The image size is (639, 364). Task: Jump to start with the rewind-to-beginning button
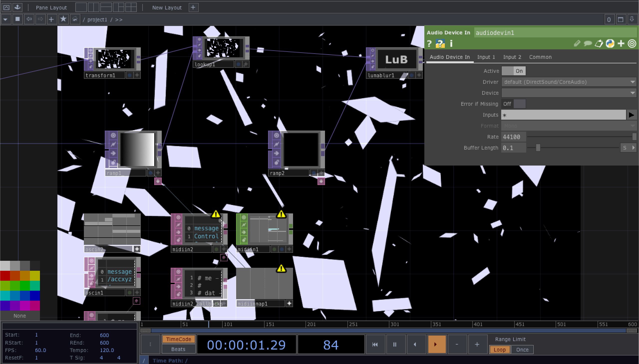375,345
